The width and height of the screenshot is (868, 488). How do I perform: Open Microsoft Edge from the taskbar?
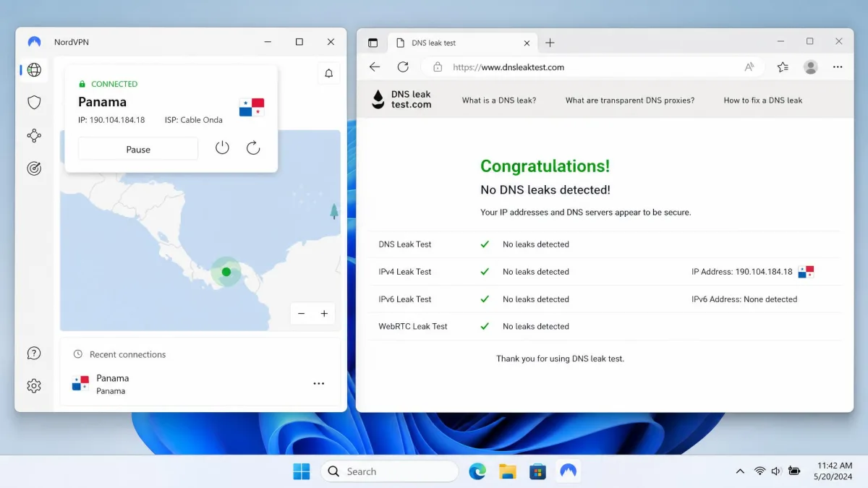pos(477,471)
